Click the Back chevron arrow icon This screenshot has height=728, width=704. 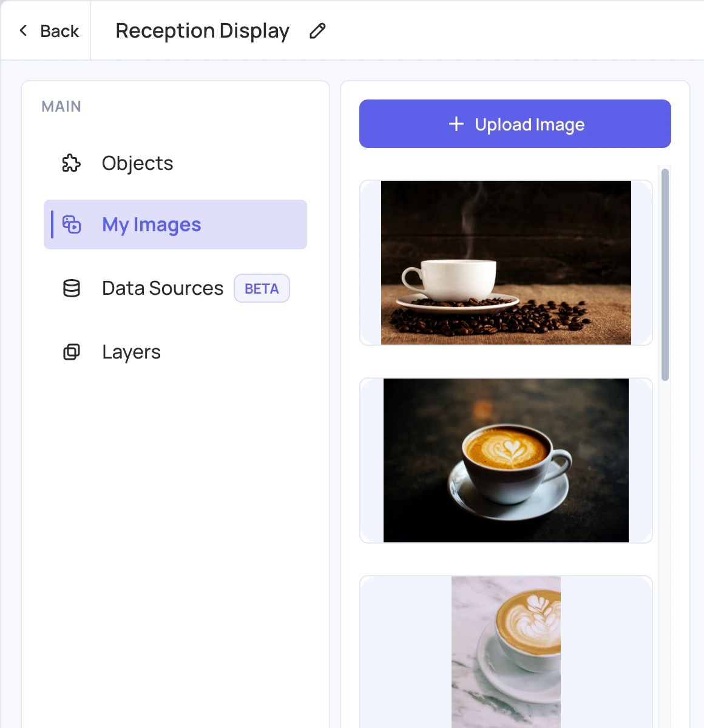pos(23,30)
